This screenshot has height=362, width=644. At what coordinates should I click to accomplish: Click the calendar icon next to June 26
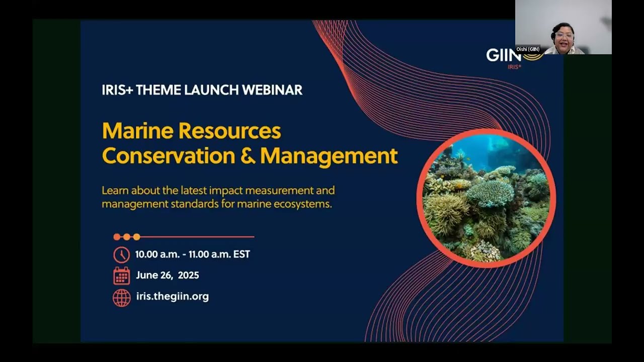click(x=121, y=276)
